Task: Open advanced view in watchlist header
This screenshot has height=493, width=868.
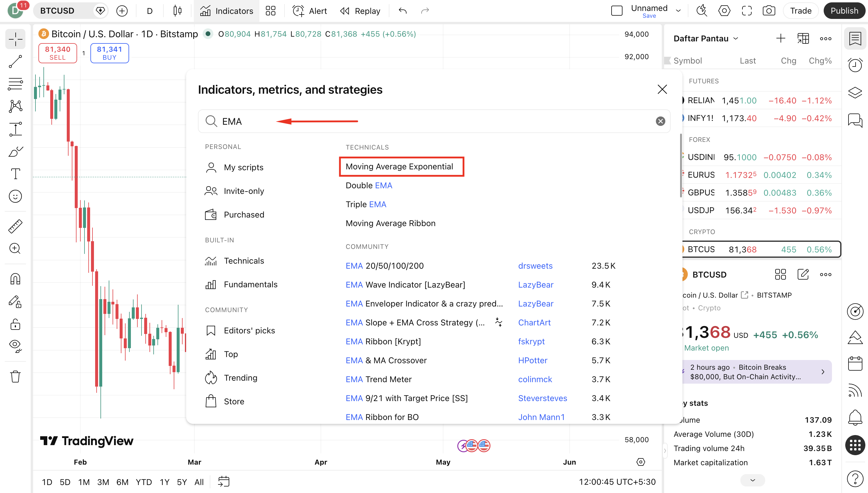Action: pyautogui.click(x=803, y=38)
